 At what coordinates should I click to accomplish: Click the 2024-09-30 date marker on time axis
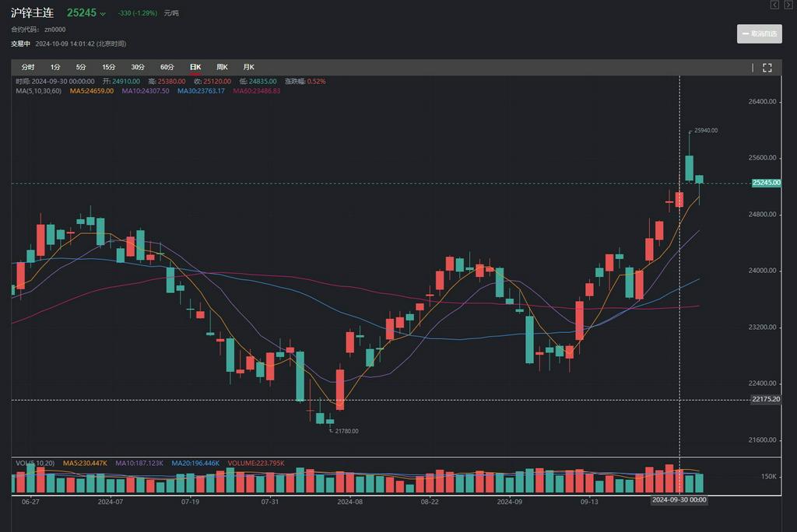click(679, 500)
